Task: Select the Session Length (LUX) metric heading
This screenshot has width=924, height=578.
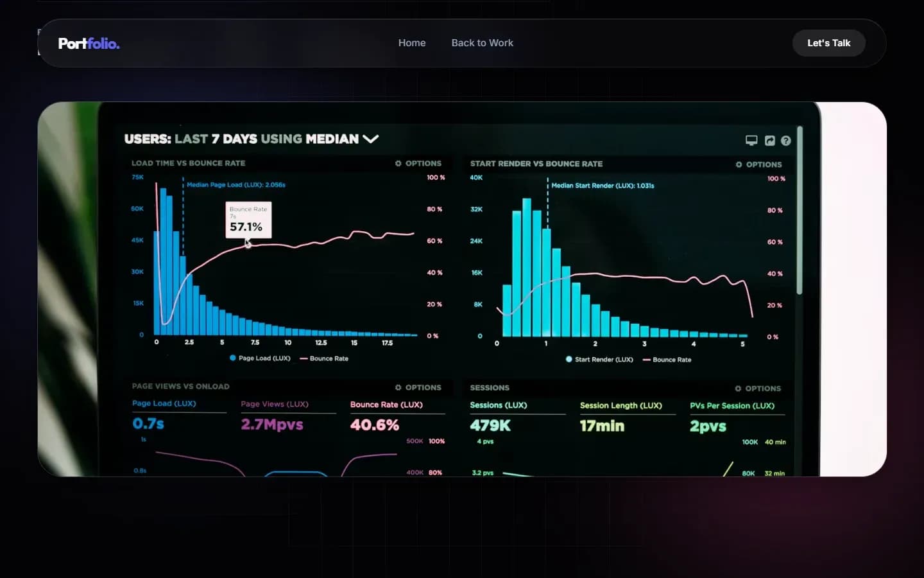Action: click(621, 406)
